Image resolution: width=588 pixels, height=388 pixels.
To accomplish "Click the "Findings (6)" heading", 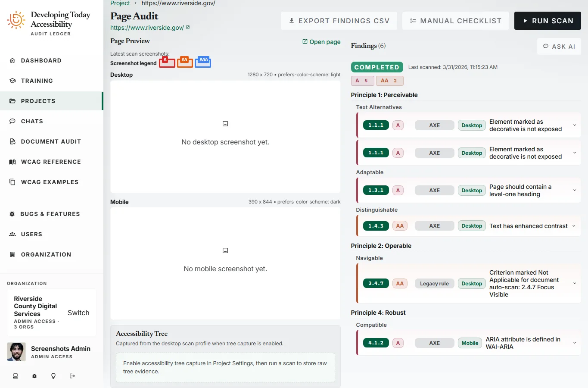I will coord(368,46).
